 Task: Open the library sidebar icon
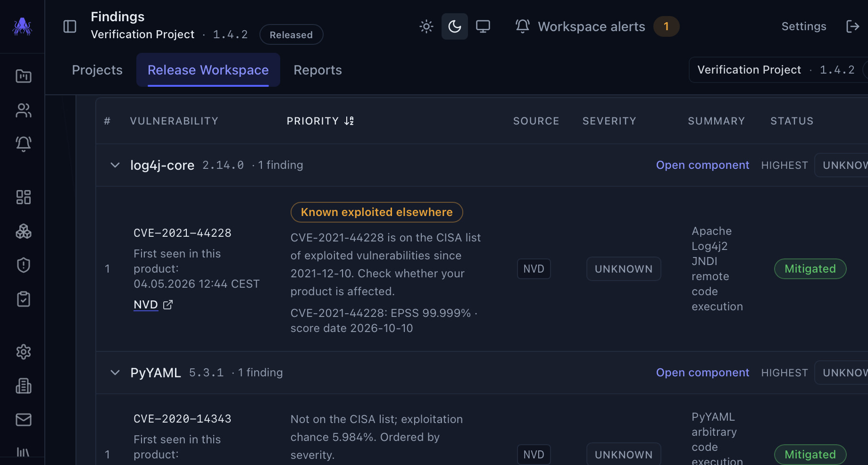point(24,452)
